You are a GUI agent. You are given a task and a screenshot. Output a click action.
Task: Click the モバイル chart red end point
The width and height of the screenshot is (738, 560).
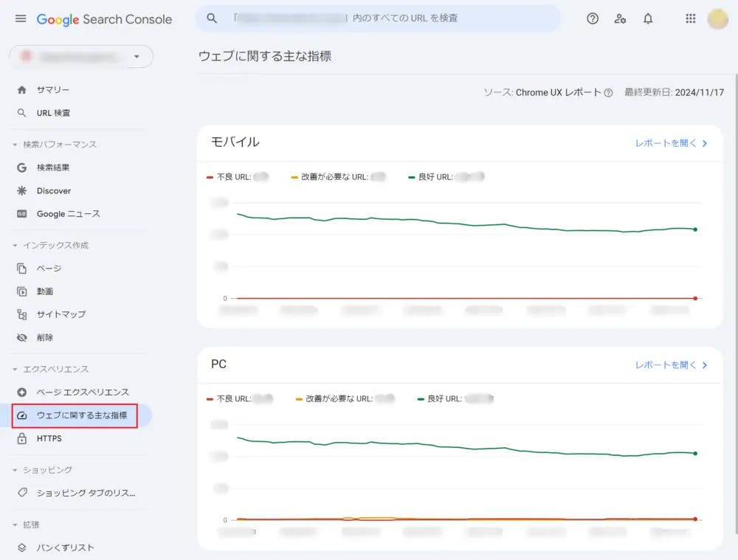(x=695, y=298)
